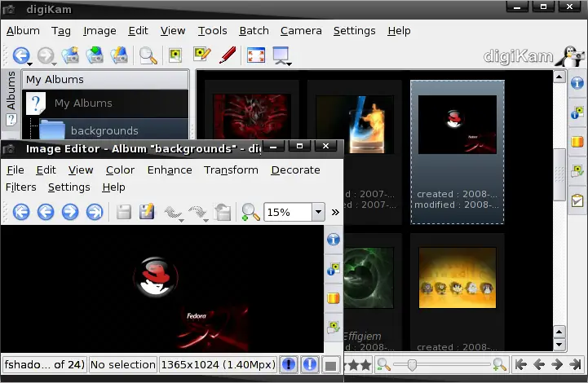Click the greyed Forward arrow in digiKam toolbar
588x383 pixels.
(46, 55)
